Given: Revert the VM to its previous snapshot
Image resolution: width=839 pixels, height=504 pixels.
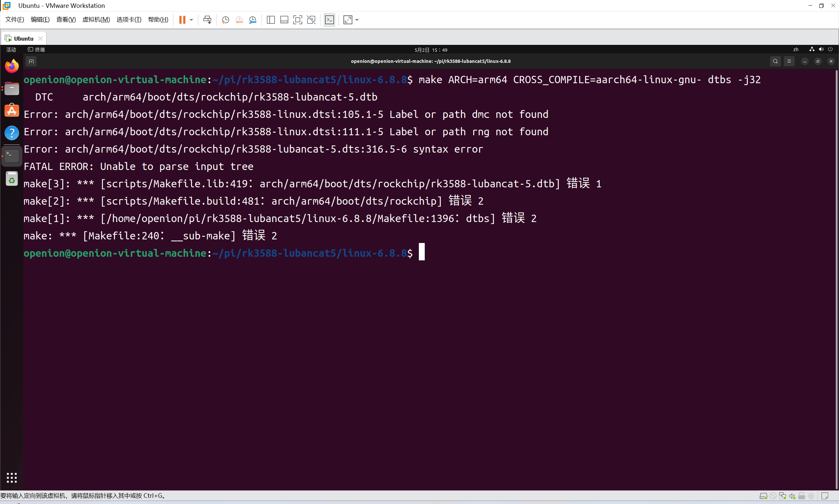Looking at the screenshot, I should 239,20.
